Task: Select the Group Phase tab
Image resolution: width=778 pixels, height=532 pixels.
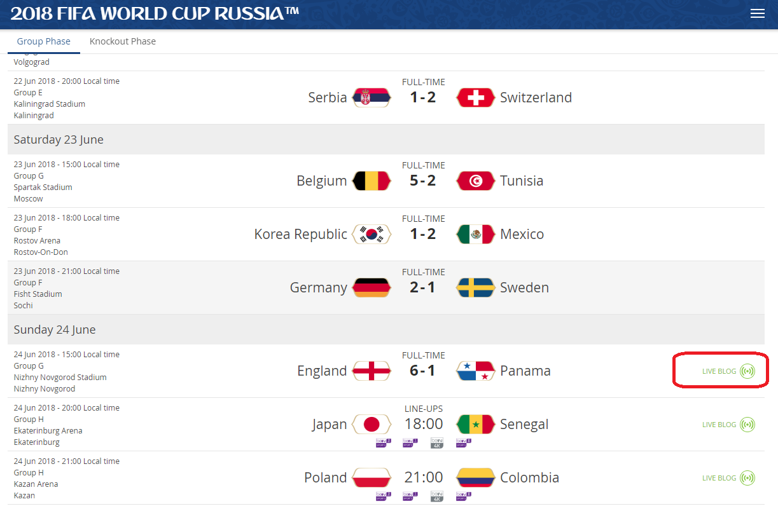Action: pos(43,41)
